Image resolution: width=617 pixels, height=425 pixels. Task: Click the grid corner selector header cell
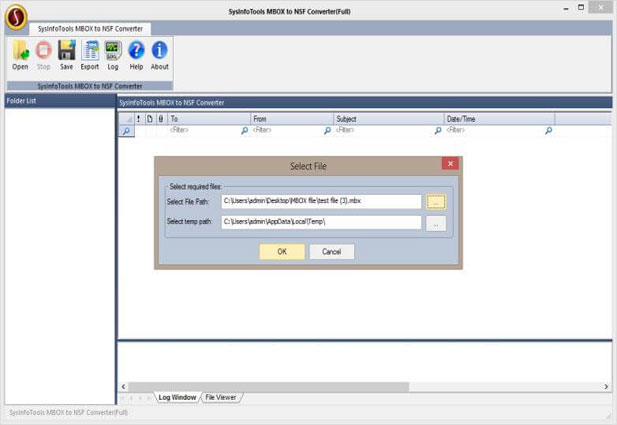click(126, 119)
